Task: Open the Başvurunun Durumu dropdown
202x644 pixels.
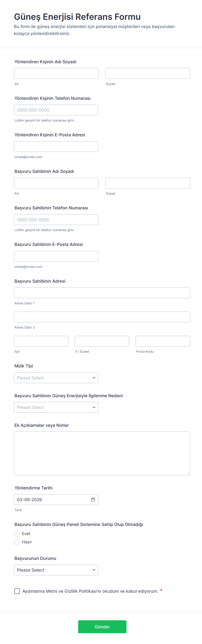Action: pyautogui.click(x=56, y=570)
